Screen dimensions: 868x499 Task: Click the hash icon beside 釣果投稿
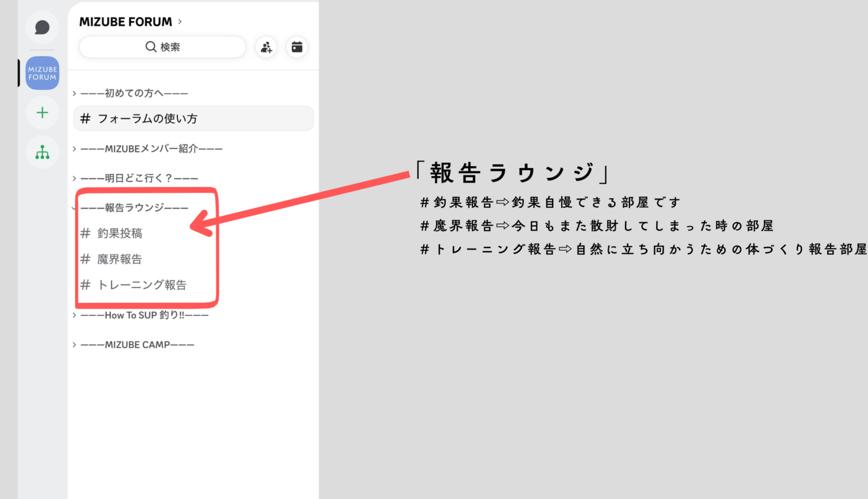85,233
